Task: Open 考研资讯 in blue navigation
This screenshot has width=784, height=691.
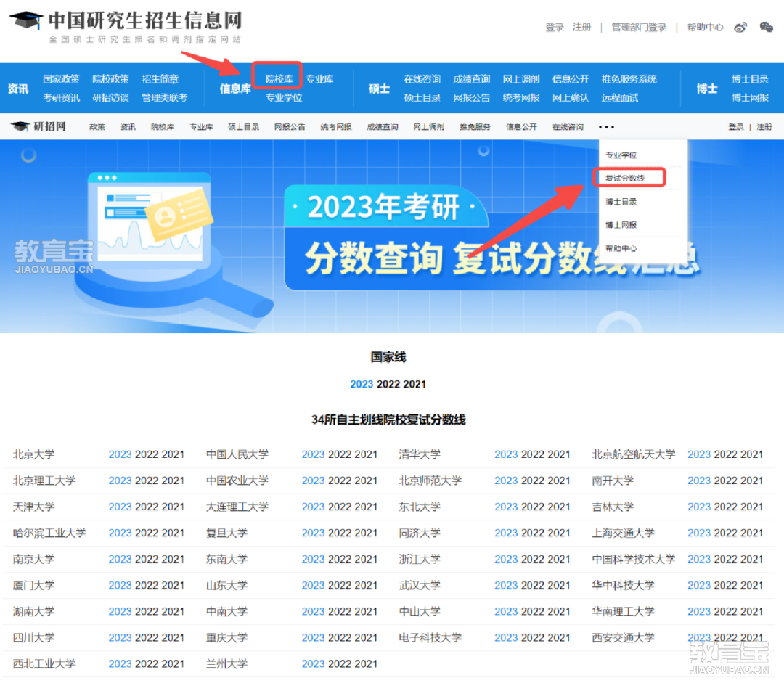Action: tap(61, 97)
